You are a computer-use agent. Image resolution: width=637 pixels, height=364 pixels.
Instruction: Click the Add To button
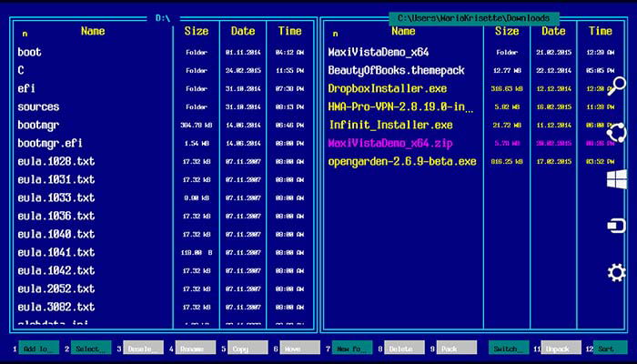(x=39, y=348)
